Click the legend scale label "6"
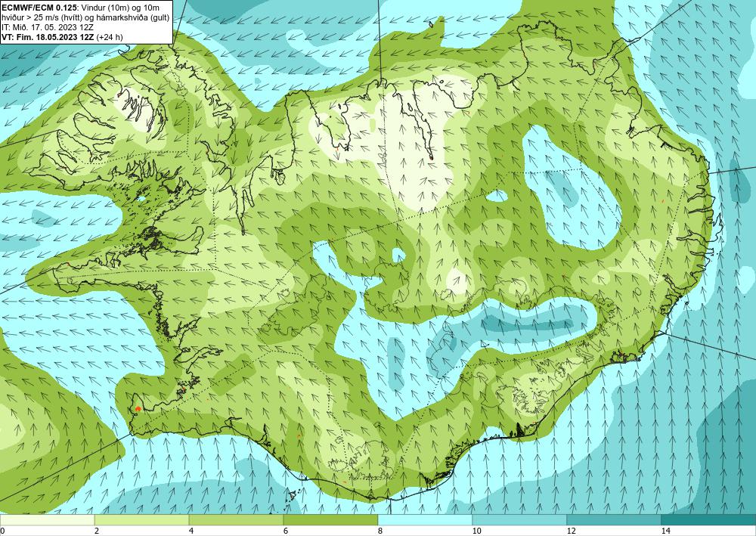Viewport: 756px width, 536px height. (x=286, y=531)
